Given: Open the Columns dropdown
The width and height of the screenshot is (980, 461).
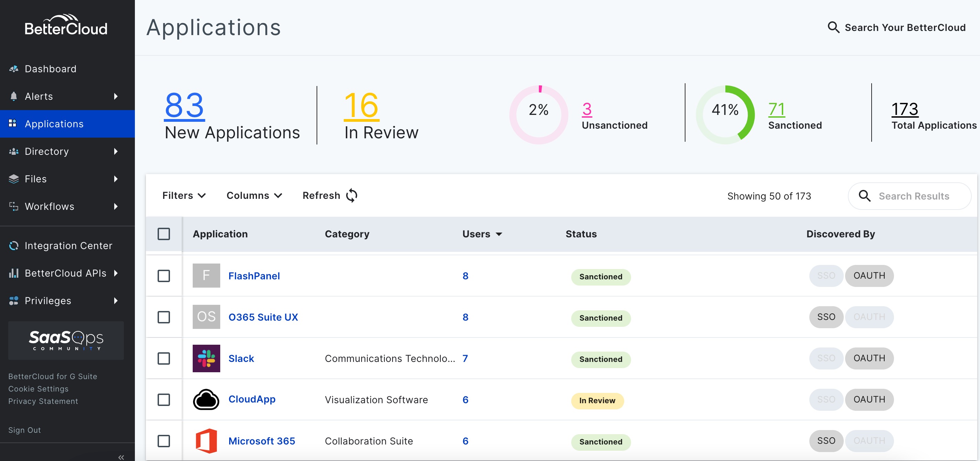Looking at the screenshot, I should [254, 195].
